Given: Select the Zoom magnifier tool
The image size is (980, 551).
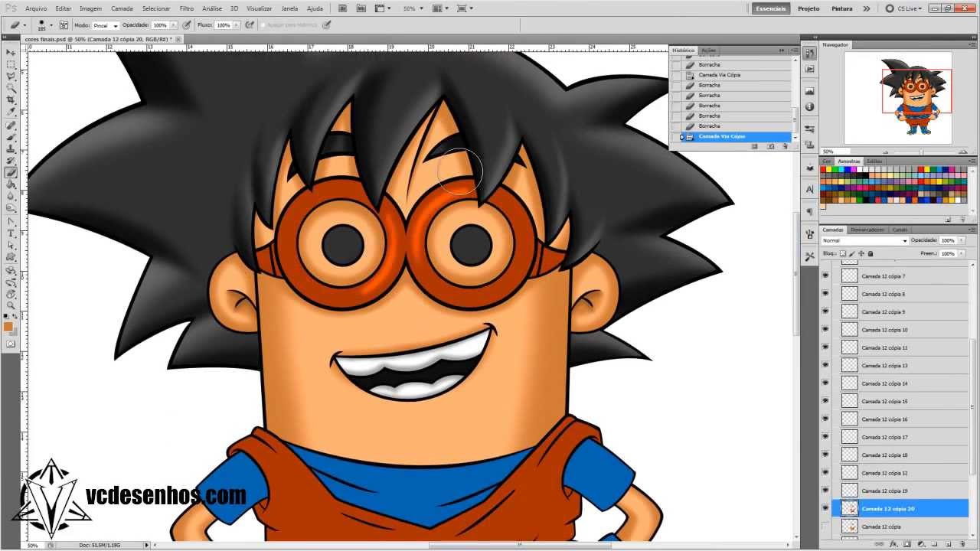Looking at the screenshot, I should (11, 305).
